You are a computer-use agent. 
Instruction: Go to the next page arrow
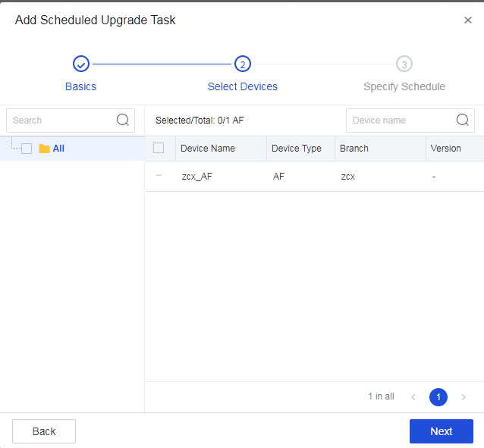point(464,396)
